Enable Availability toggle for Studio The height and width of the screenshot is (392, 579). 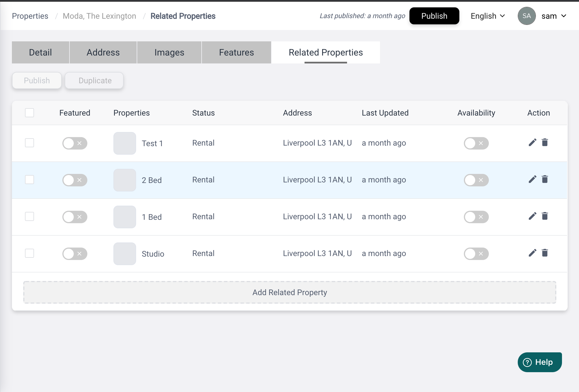[x=476, y=254]
